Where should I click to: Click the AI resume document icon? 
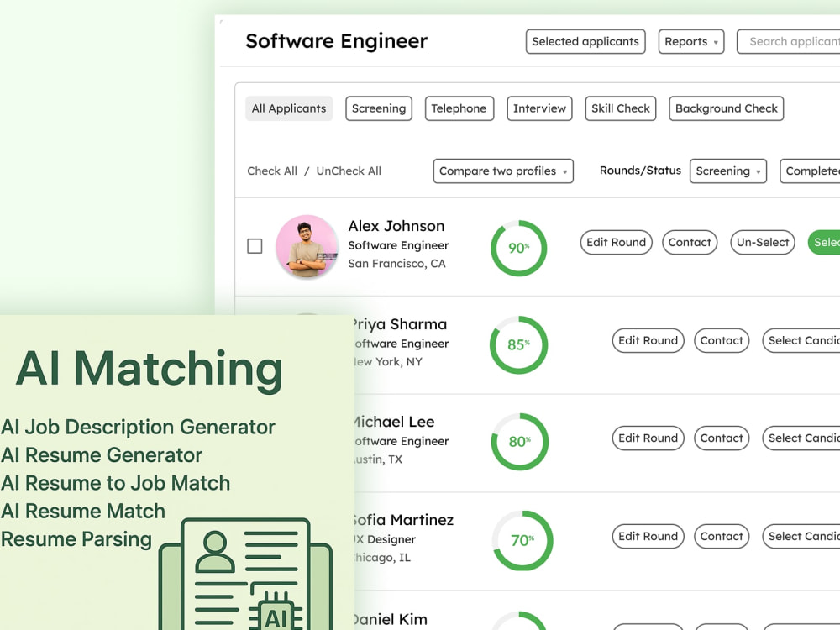(245, 574)
